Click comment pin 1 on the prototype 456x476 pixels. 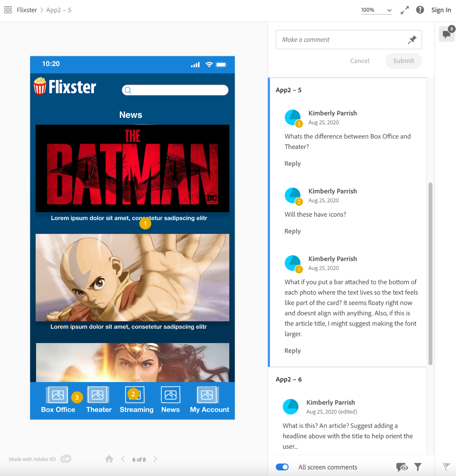(x=145, y=224)
